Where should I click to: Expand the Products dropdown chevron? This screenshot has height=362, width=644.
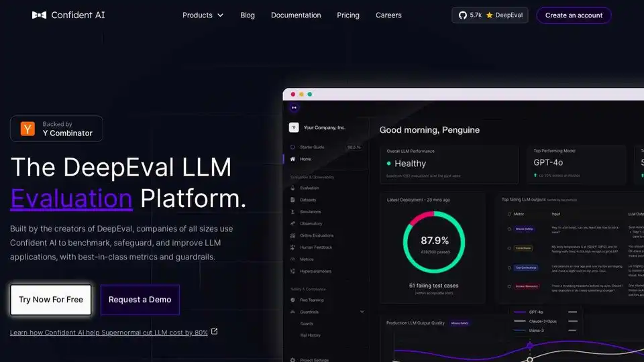pos(221,15)
